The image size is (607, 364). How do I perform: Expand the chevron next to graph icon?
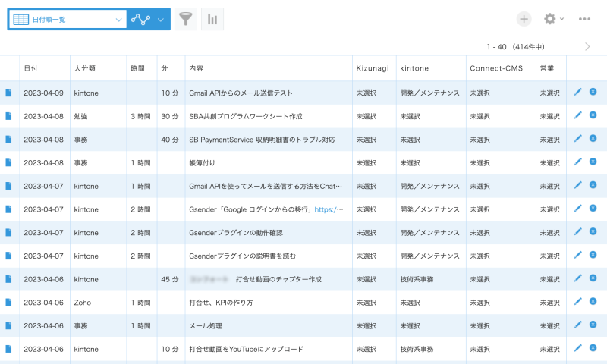coord(161,20)
